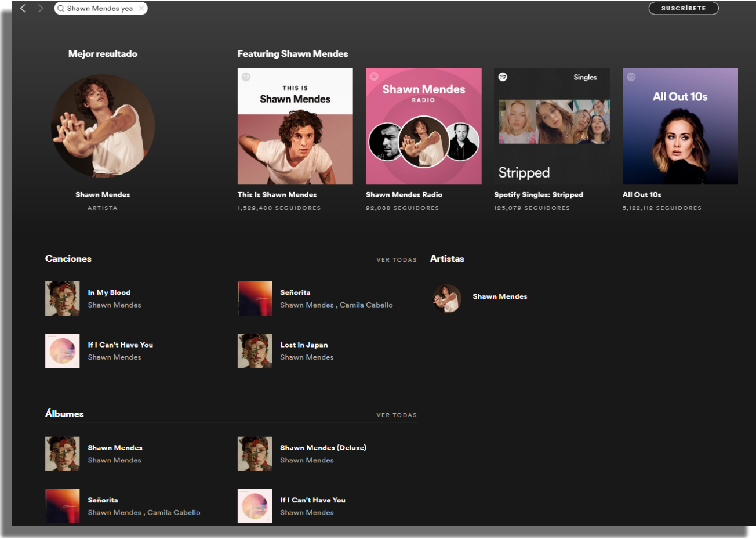Click Shawn Mendes avatar in Artistas
The image size is (756, 539).
coord(447,298)
